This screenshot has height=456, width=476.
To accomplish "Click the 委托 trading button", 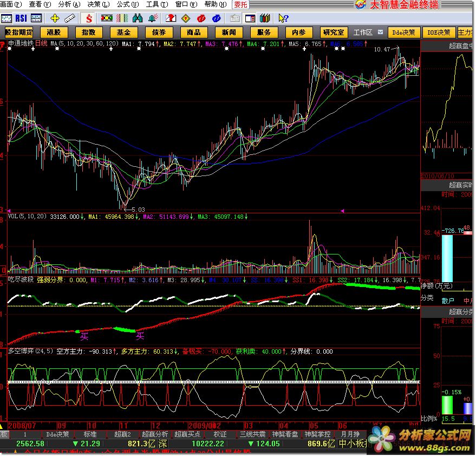I will [x=241, y=4].
